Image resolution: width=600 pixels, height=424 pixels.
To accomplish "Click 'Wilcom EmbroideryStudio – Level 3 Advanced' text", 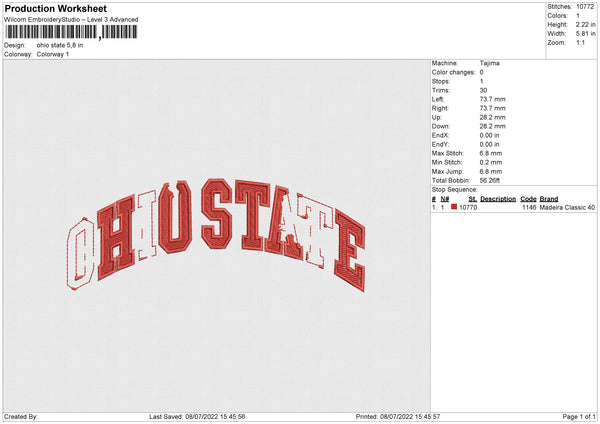I will coord(71,20).
